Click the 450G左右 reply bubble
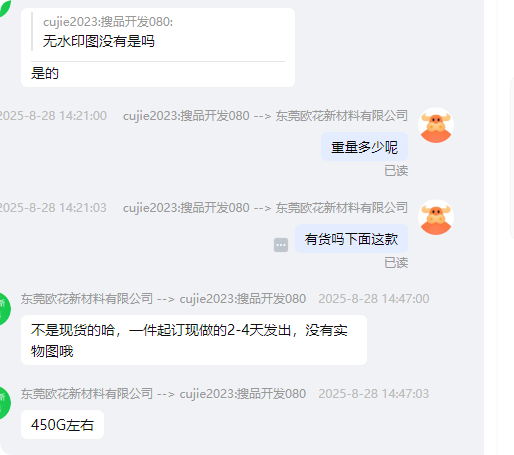This screenshot has height=455, width=514. tap(62, 425)
